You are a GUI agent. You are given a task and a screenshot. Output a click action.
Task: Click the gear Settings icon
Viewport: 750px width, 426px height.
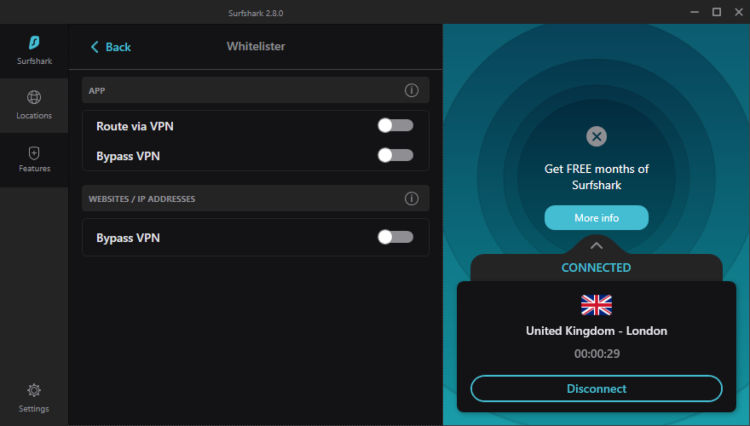34,390
